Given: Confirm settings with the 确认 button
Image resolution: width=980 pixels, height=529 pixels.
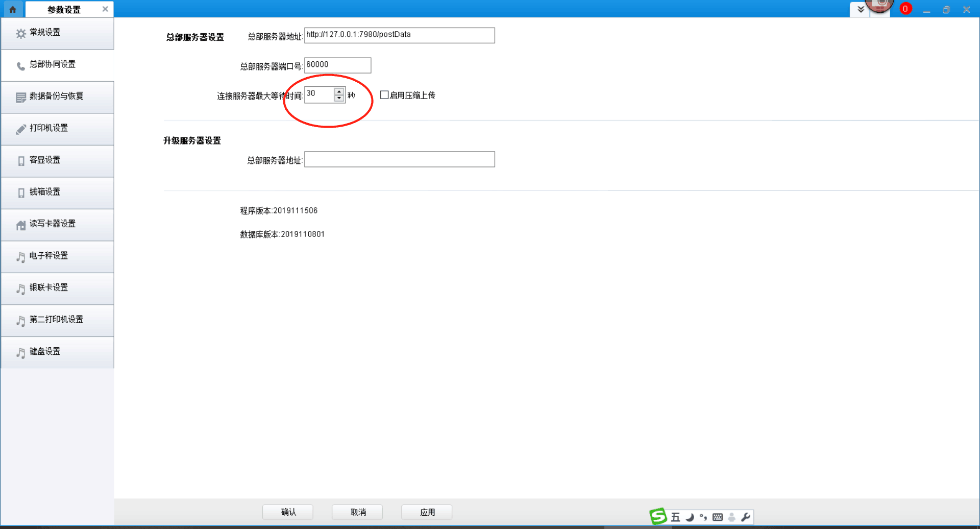Looking at the screenshot, I should pos(288,512).
